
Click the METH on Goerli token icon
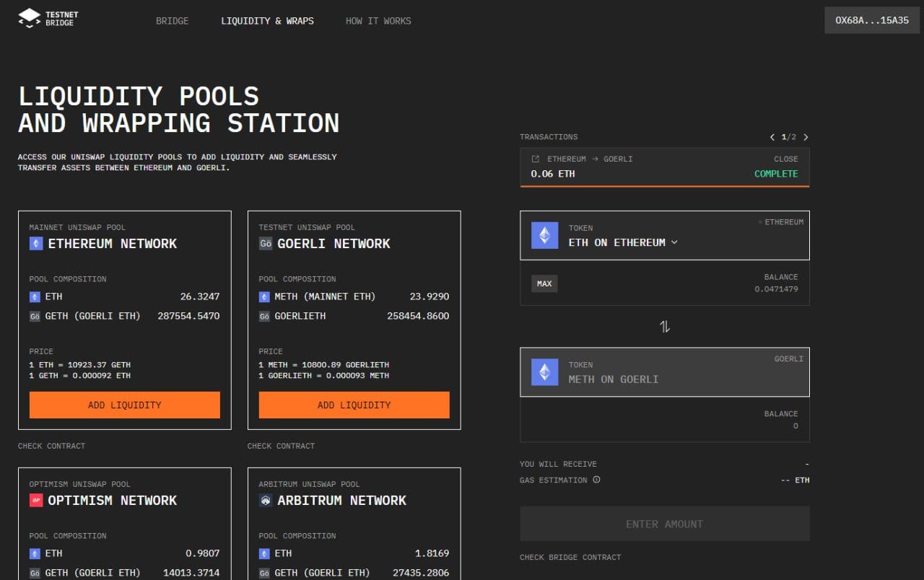click(544, 372)
